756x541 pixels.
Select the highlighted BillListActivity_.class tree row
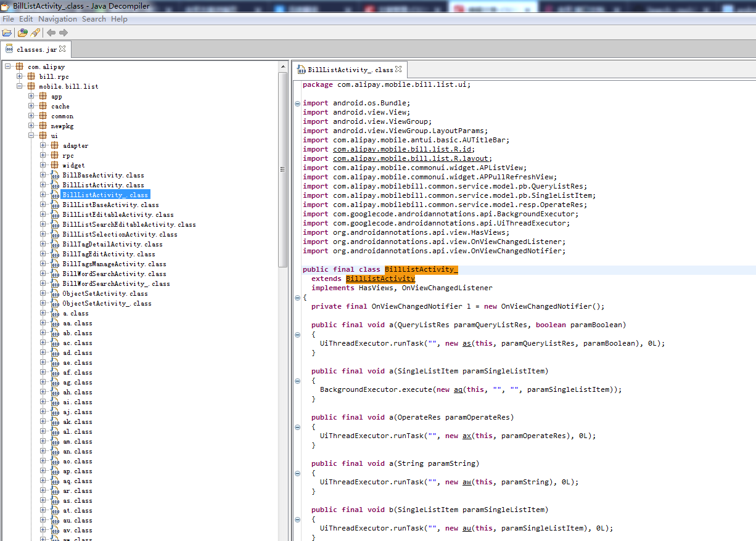pyautogui.click(x=105, y=195)
